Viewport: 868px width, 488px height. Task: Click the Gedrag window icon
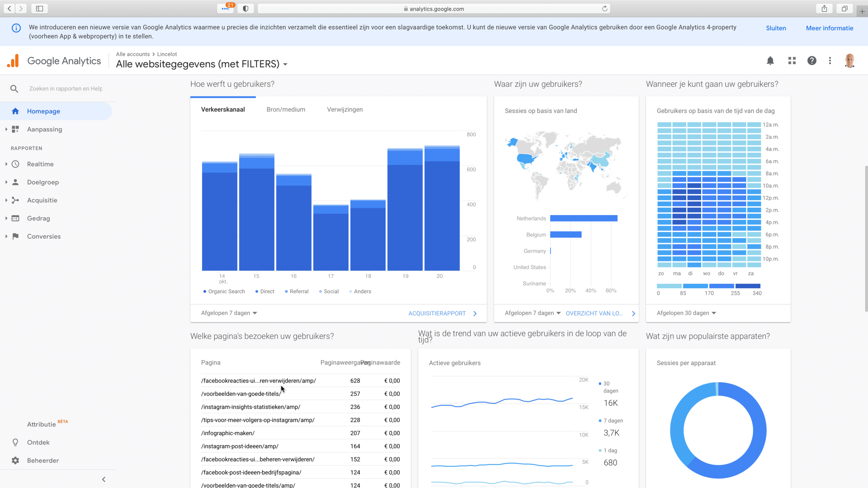pyautogui.click(x=15, y=218)
